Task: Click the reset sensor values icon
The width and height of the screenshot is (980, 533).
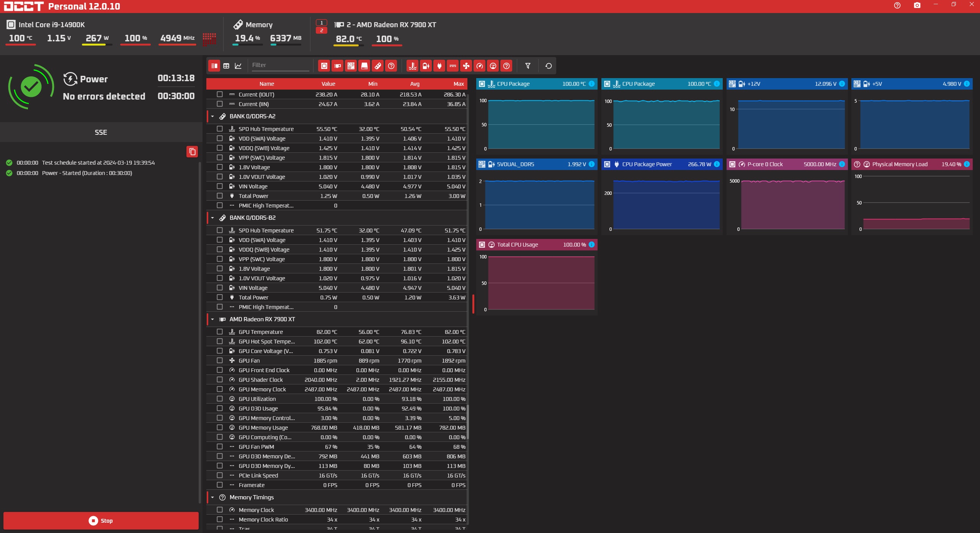Action: tap(548, 66)
